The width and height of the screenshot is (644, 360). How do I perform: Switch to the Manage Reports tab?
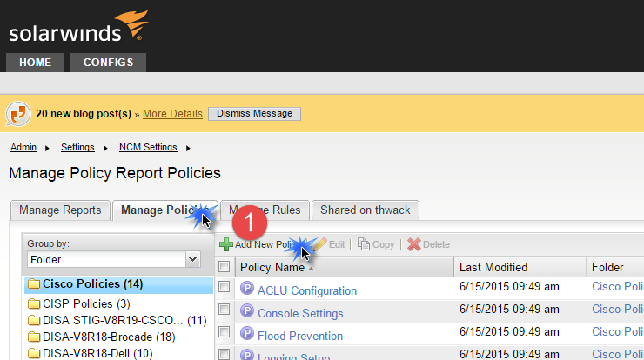pos(60,210)
